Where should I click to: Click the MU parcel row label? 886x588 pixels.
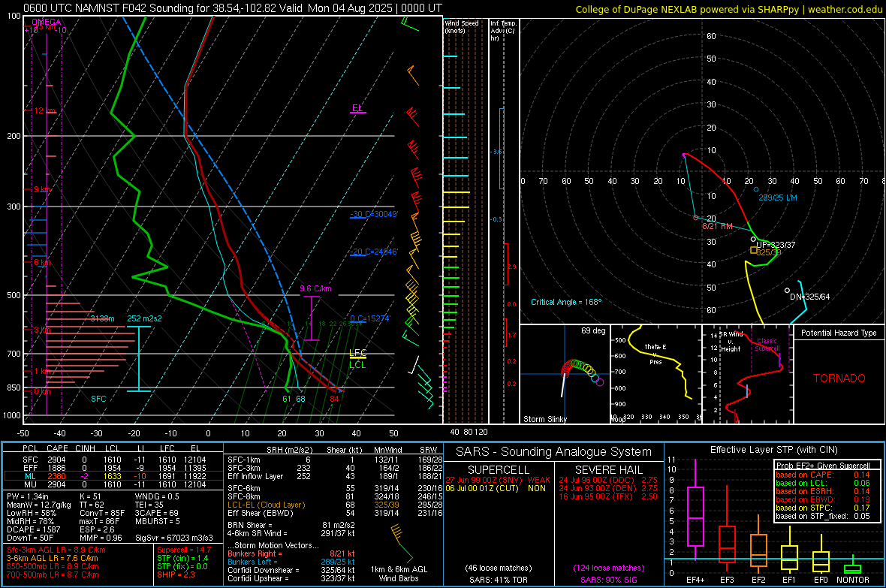point(30,484)
